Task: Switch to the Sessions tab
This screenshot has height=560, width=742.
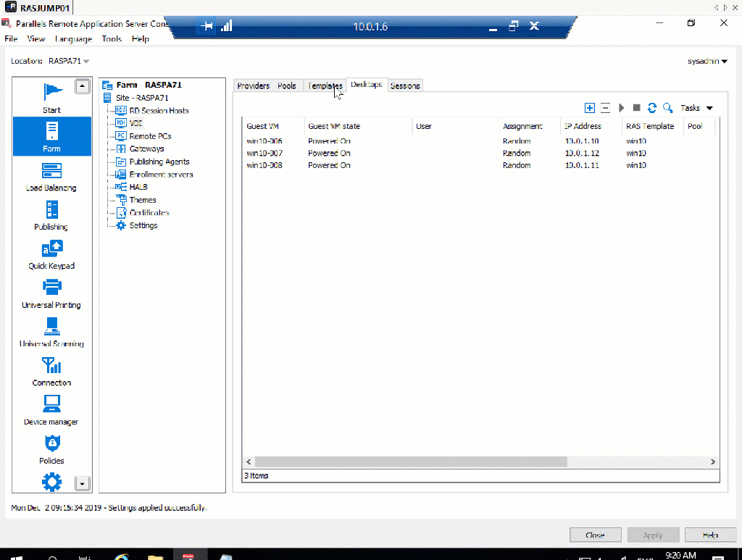Action: 405,85
